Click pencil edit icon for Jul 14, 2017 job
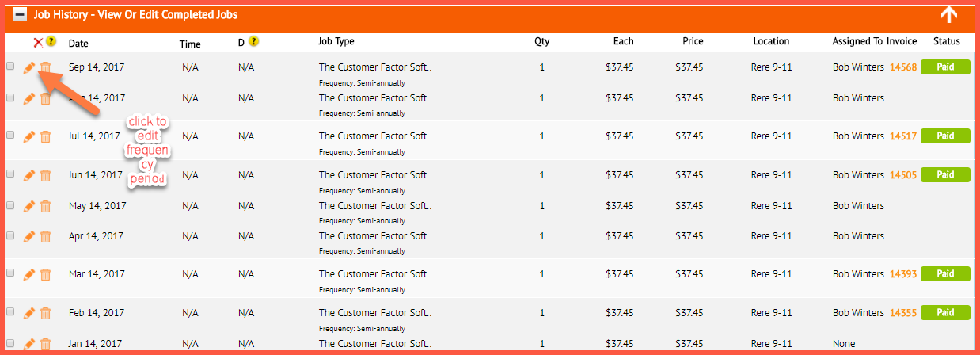 (29, 136)
